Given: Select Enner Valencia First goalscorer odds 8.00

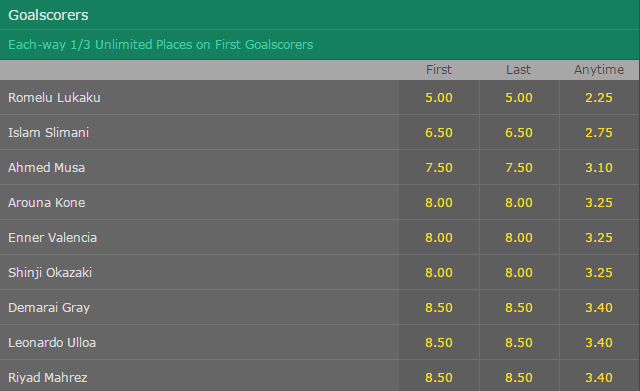Looking at the screenshot, I should coord(439,238).
